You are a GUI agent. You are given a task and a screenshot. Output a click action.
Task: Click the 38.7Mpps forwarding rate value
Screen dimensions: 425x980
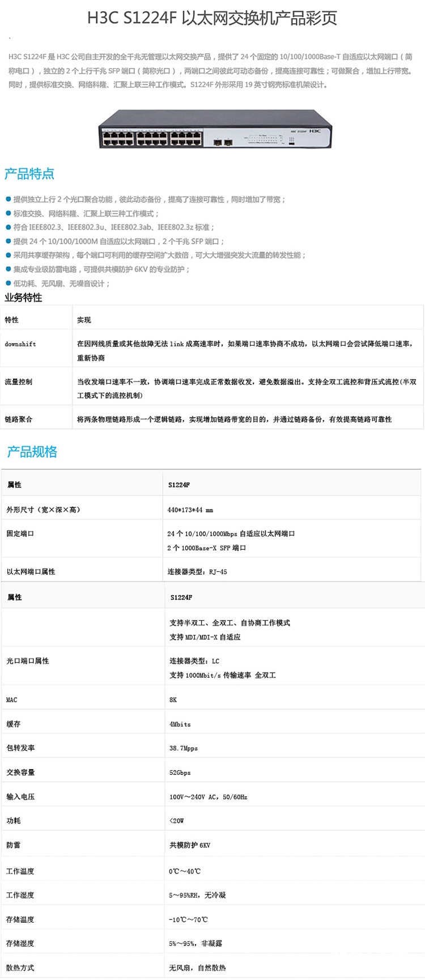click(x=184, y=748)
